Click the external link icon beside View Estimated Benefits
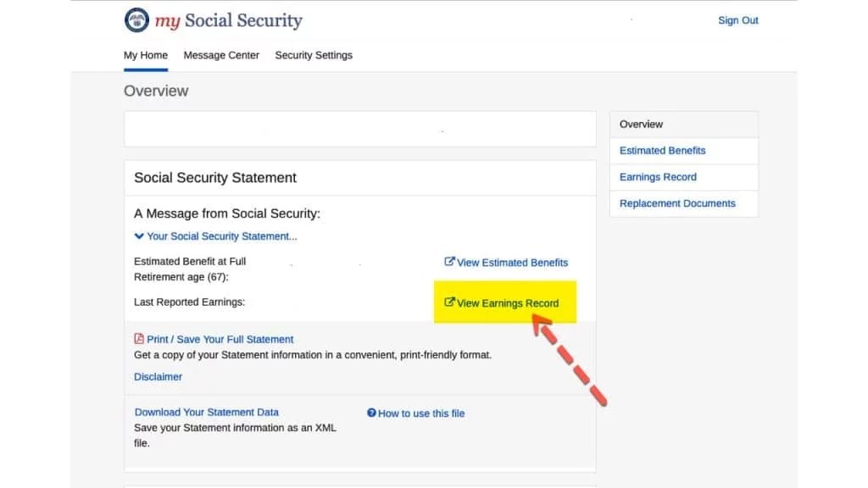Viewport: 868px width, 488px height. click(x=448, y=263)
